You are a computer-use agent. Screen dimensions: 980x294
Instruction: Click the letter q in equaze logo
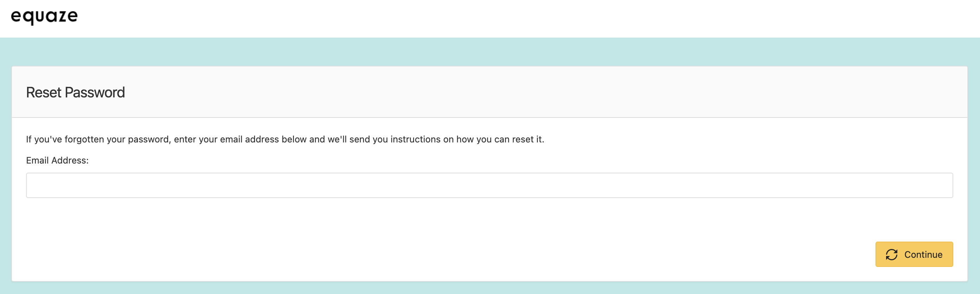click(28, 18)
